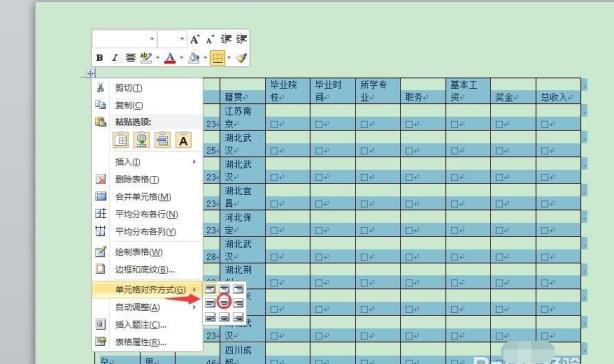Toggle italic in the mini toolbar
This screenshot has width=614, height=364.
[x=114, y=58]
